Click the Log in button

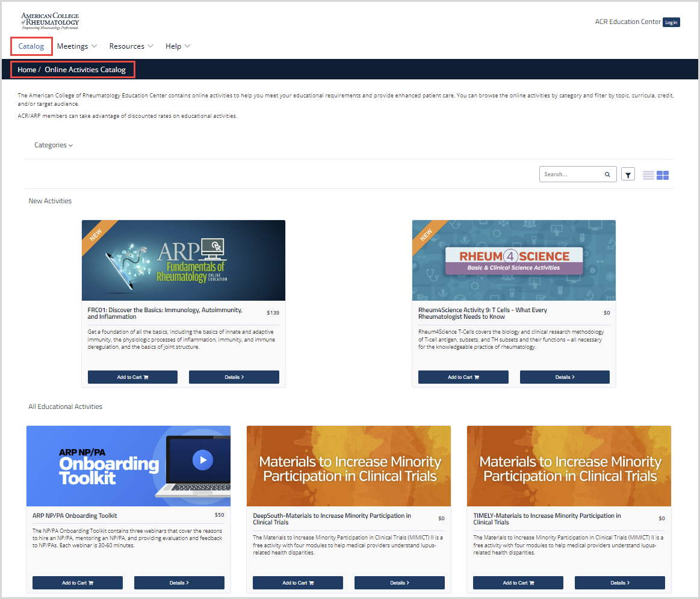671,22
